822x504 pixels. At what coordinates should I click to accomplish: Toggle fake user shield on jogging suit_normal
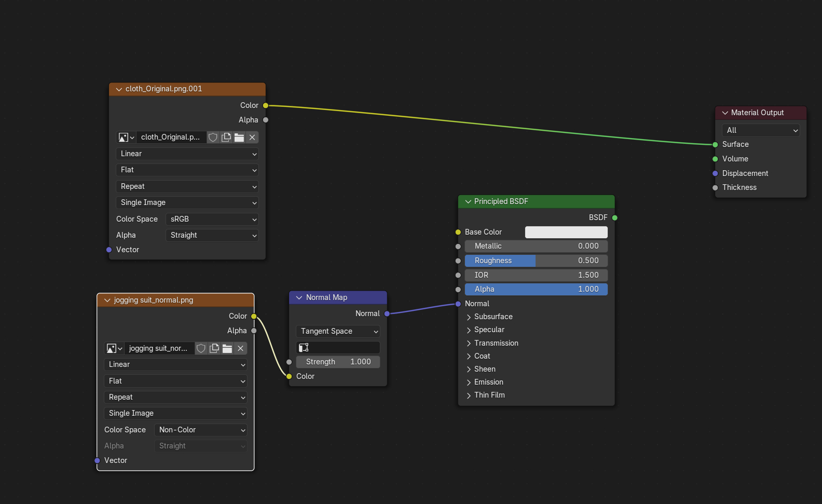[201, 348]
